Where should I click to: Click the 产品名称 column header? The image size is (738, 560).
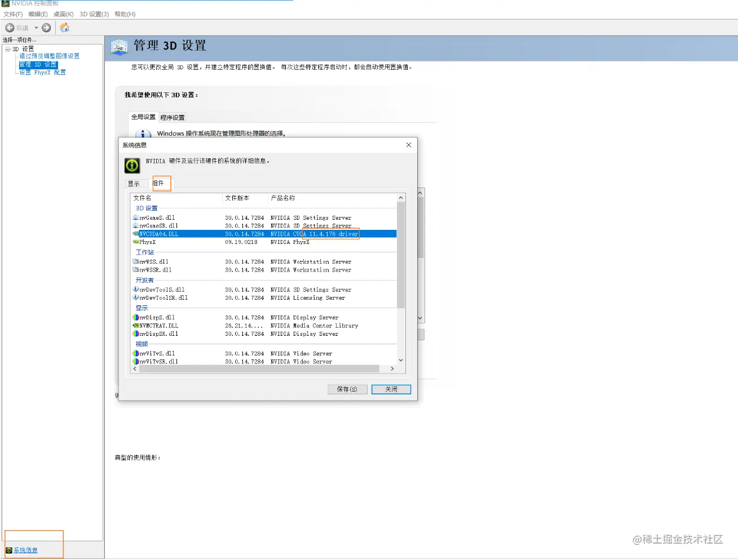[x=333, y=198]
